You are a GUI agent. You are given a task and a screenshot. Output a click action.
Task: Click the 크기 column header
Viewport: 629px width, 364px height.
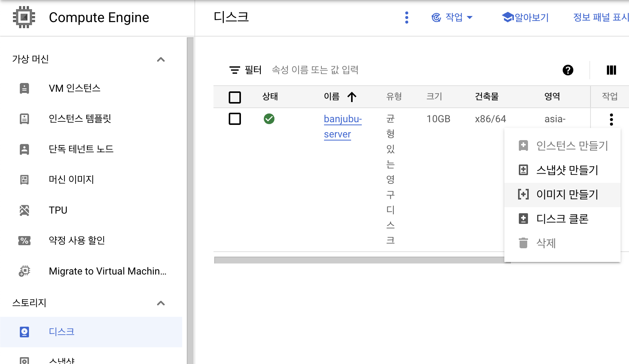434,97
